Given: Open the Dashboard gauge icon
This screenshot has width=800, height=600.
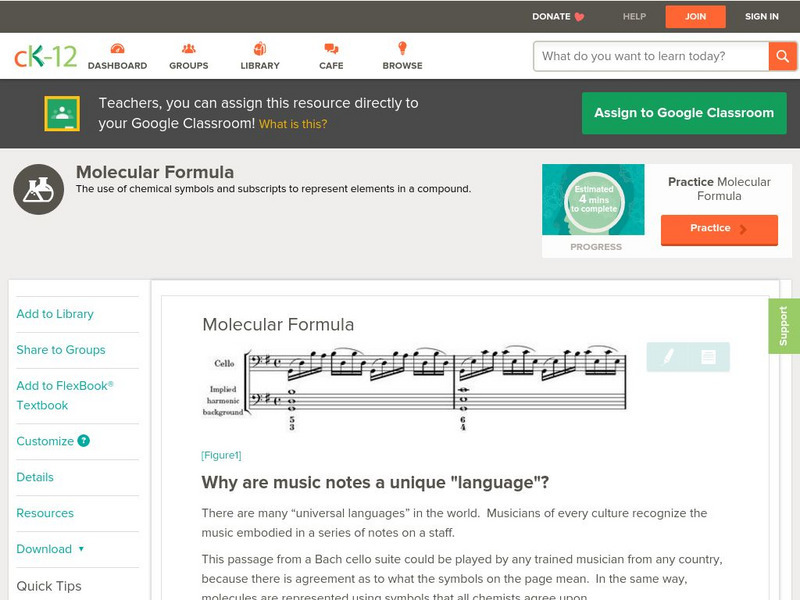Looking at the screenshot, I should [x=117, y=48].
